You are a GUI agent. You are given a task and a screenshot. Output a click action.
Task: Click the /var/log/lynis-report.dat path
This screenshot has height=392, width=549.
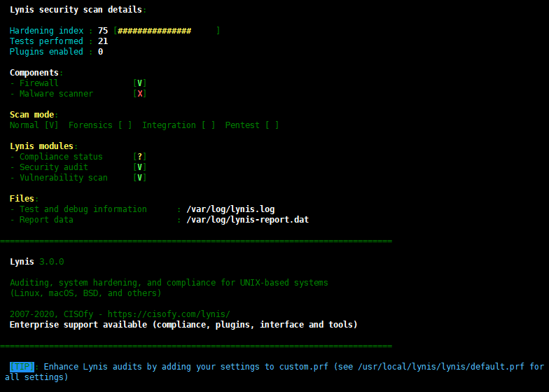(248, 220)
